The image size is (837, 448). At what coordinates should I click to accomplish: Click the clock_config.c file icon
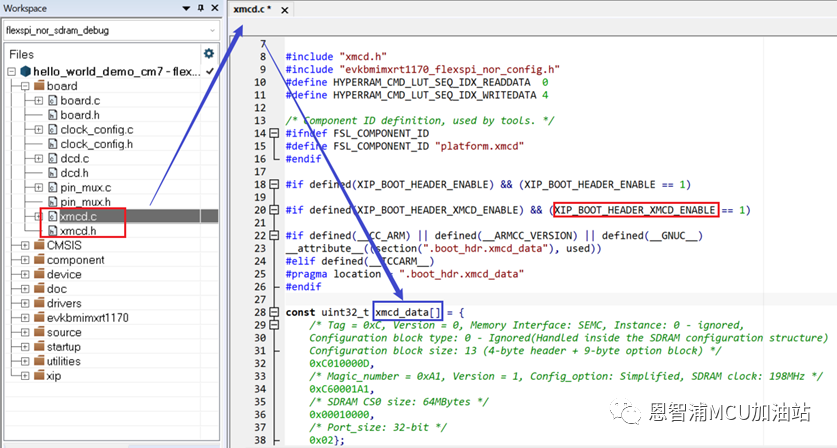coord(52,130)
